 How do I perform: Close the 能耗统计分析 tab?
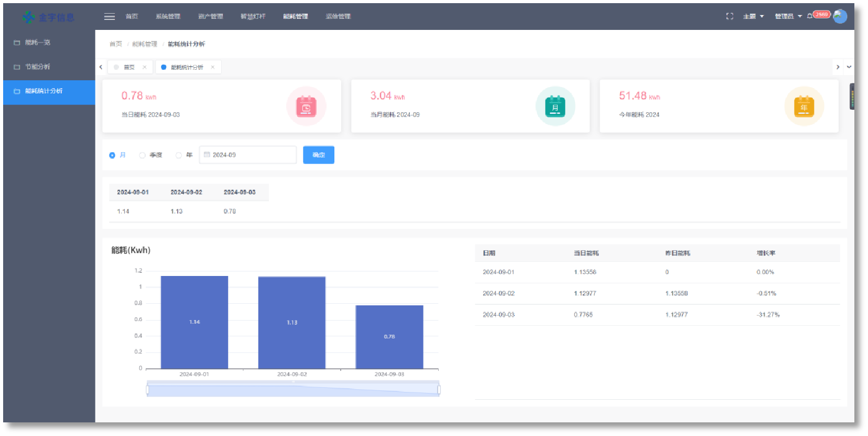click(x=213, y=67)
